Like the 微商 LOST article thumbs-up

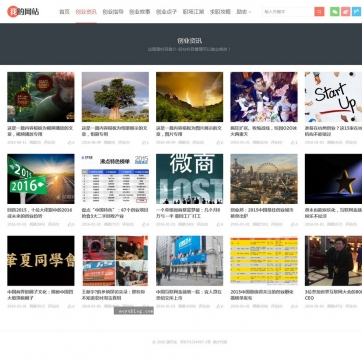[220, 225]
